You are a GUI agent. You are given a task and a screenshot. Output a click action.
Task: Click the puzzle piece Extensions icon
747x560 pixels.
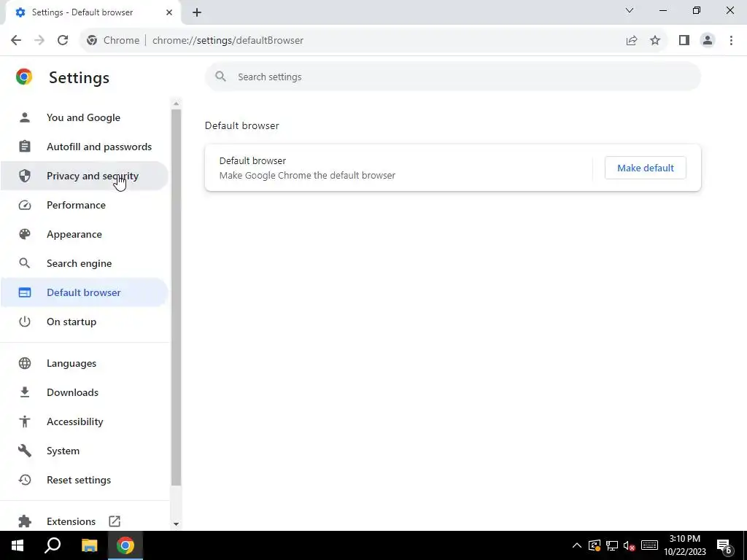25,521
